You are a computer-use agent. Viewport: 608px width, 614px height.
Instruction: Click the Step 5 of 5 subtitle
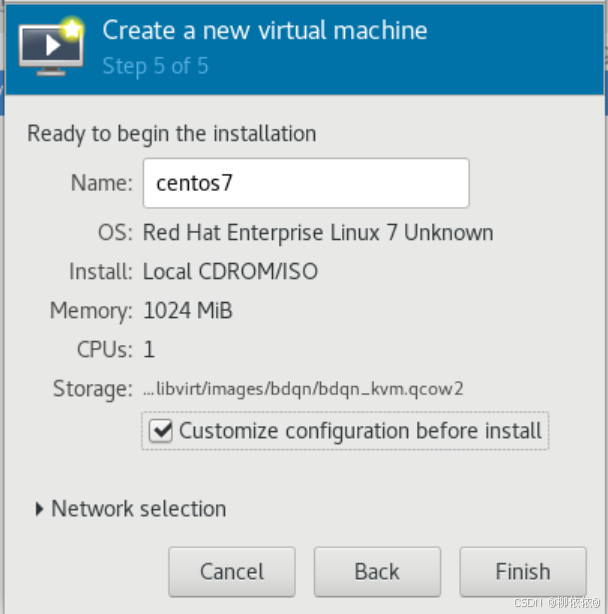(x=155, y=66)
